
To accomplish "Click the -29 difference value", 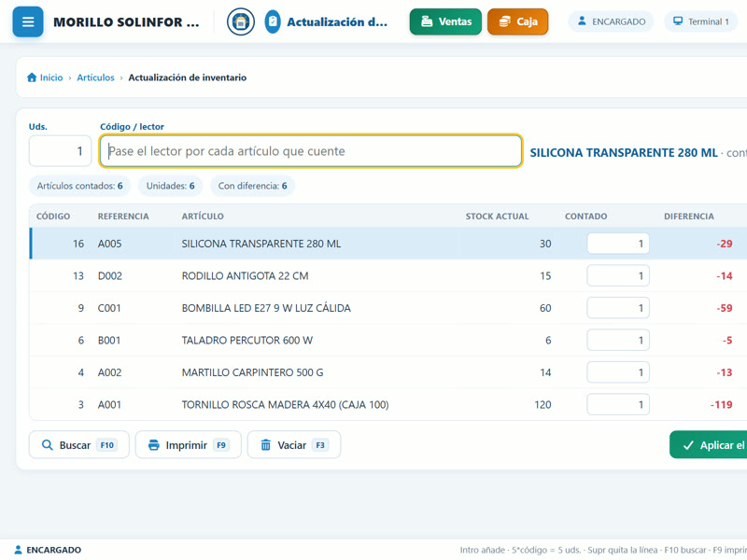I will click(x=725, y=244).
